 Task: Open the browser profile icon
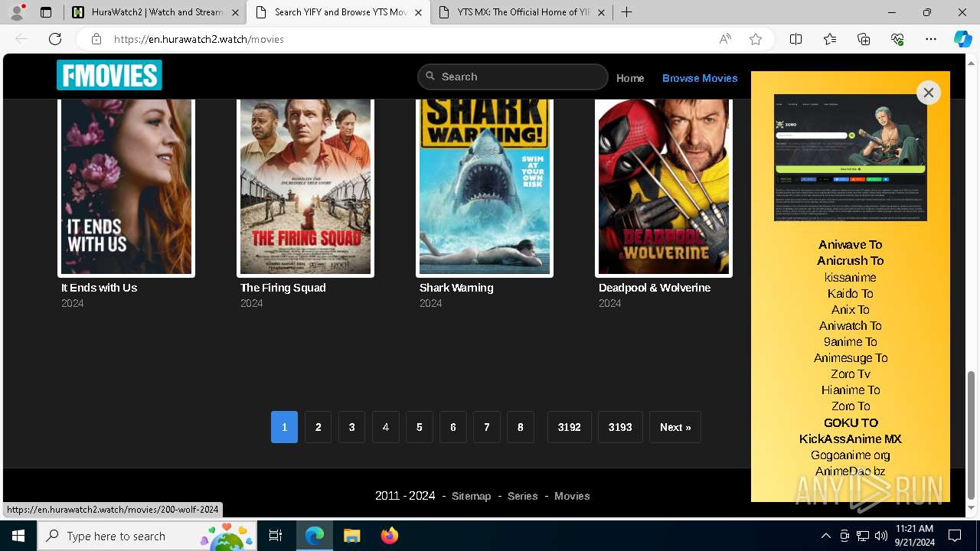[17, 12]
